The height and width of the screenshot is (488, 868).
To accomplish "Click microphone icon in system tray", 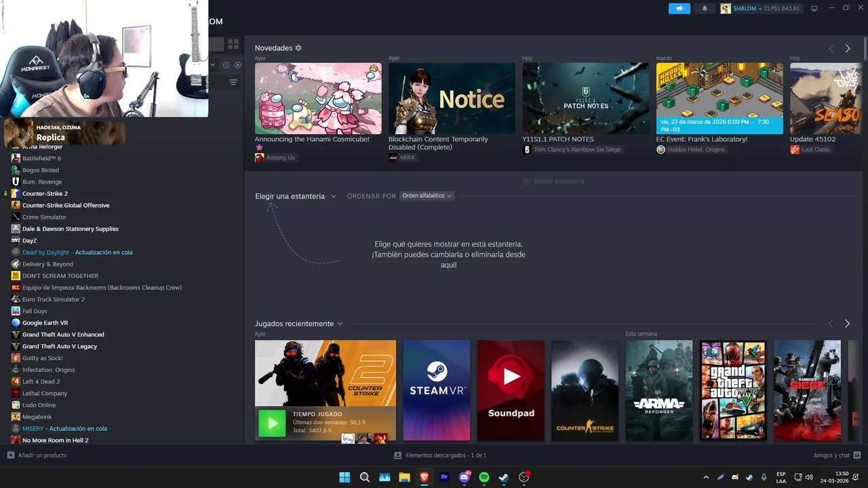I will pyautogui.click(x=764, y=477).
